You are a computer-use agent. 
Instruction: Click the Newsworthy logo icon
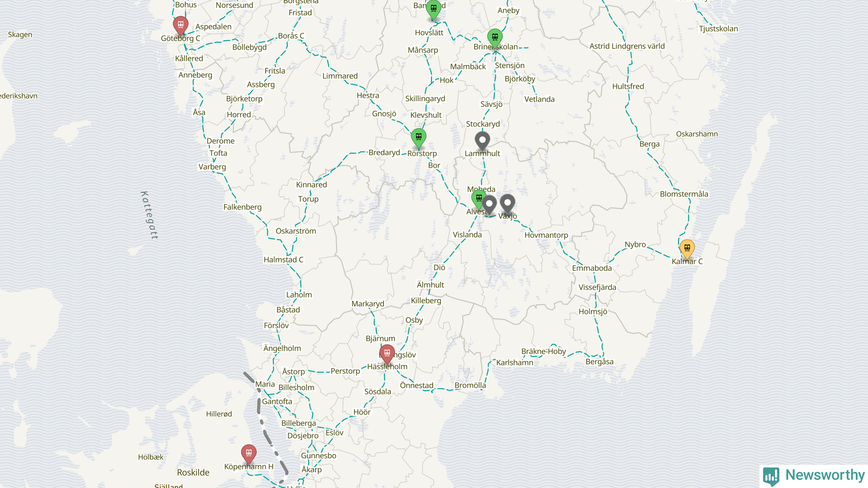coord(771,476)
